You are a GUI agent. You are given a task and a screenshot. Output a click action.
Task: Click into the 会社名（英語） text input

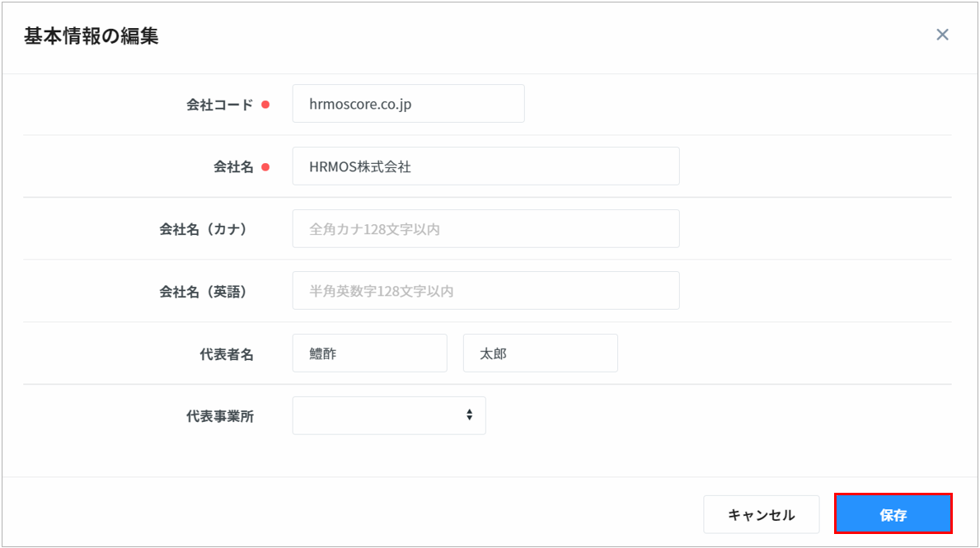(485, 291)
